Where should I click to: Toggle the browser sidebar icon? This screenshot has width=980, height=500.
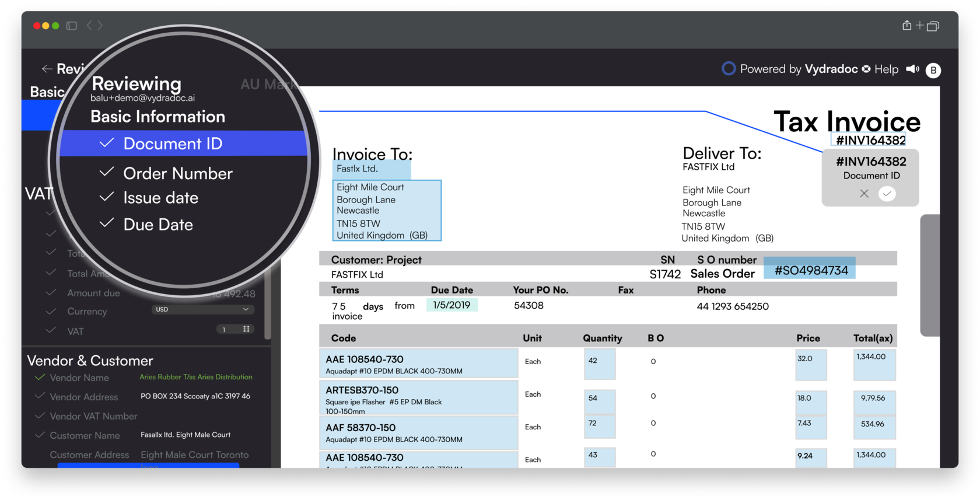[x=72, y=26]
